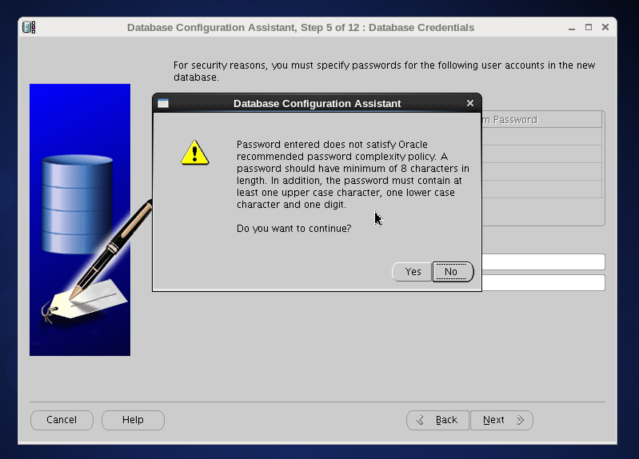Cancel the database configuration wizard
Image resolution: width=639 pixels, height=459 pixels.
click(62, 420)
